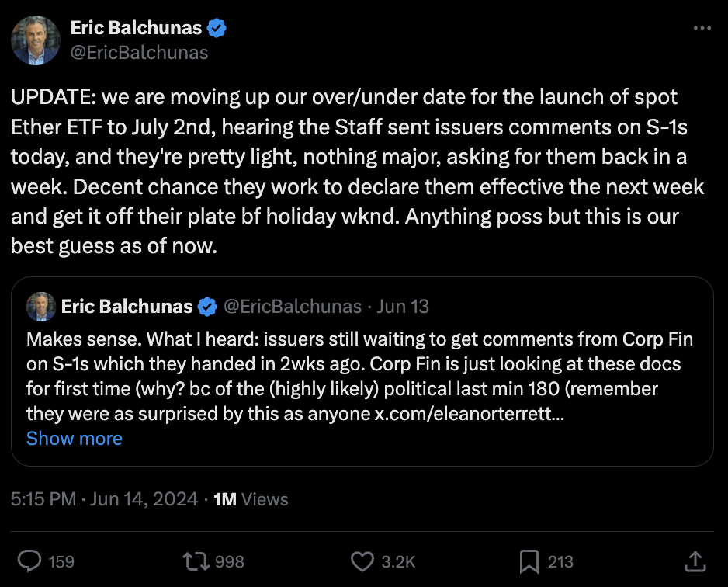Expand quoted tweet with Show more
The height and width of the screenshot is (587, 728).
(x=75, y=439)
